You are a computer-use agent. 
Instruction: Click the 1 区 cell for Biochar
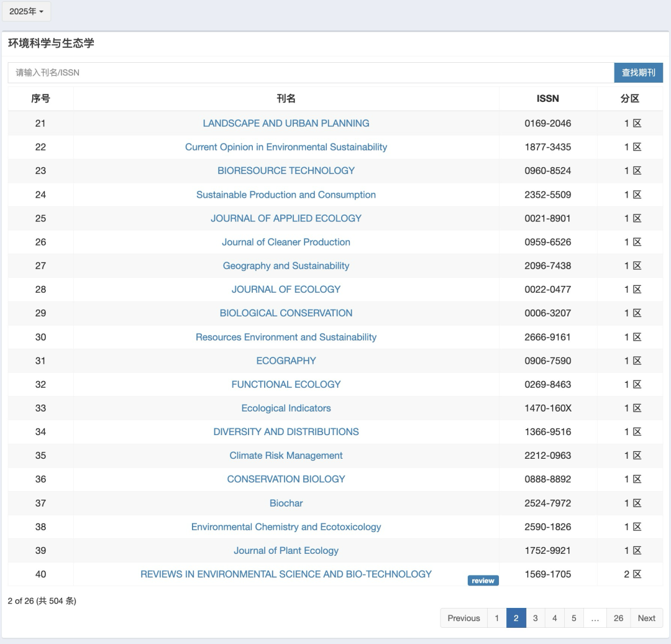[630, 503]
